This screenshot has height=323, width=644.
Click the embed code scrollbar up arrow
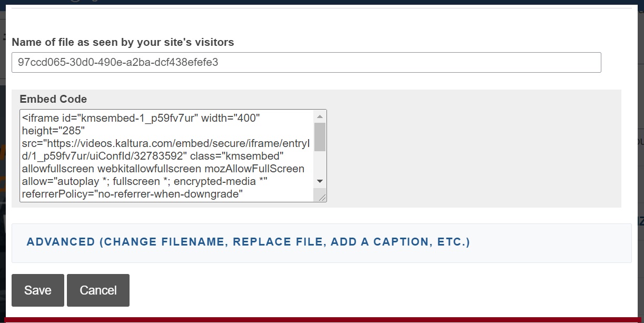pyautogui.click(x=320, y=116)
